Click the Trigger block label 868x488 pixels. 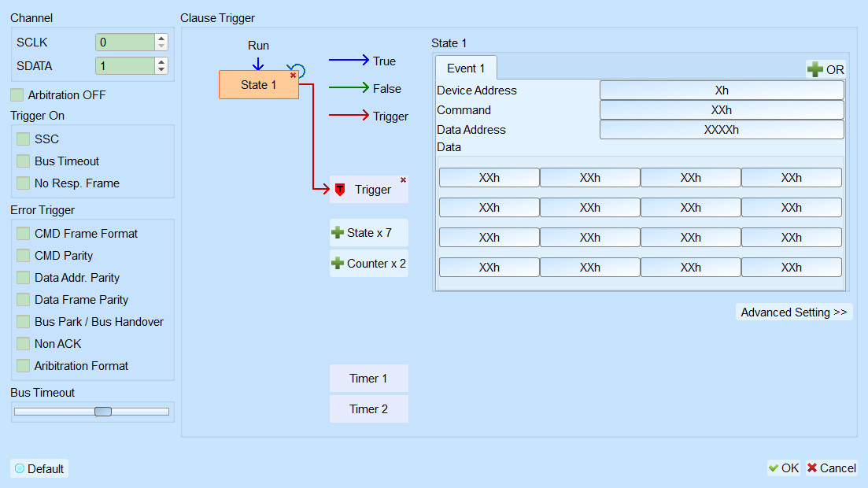373,190
